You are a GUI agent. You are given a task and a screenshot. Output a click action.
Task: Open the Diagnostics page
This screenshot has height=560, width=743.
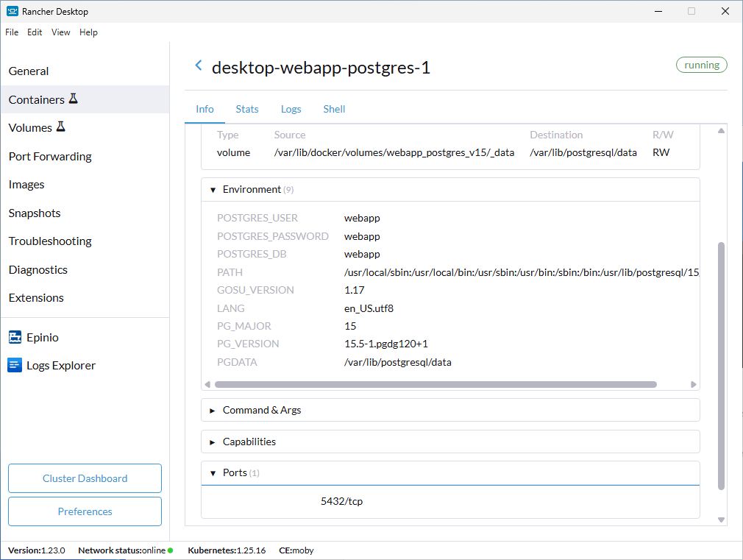pos(85,270)
